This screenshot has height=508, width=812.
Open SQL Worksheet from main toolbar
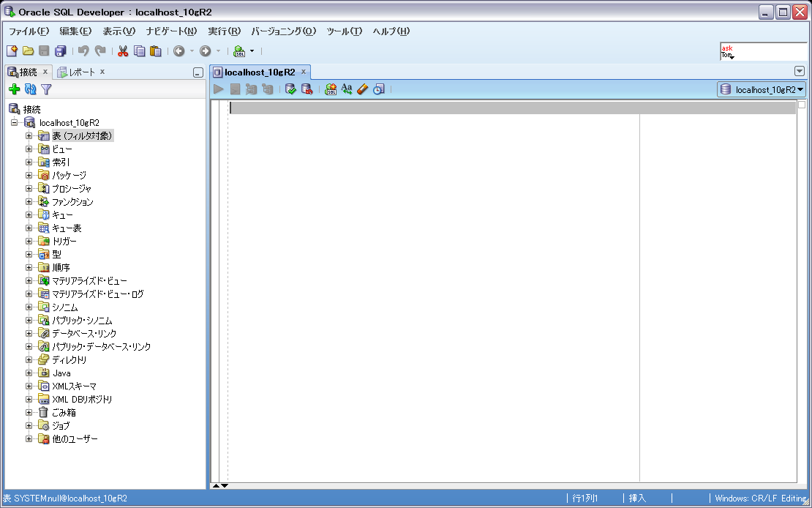tap(239, 51)
